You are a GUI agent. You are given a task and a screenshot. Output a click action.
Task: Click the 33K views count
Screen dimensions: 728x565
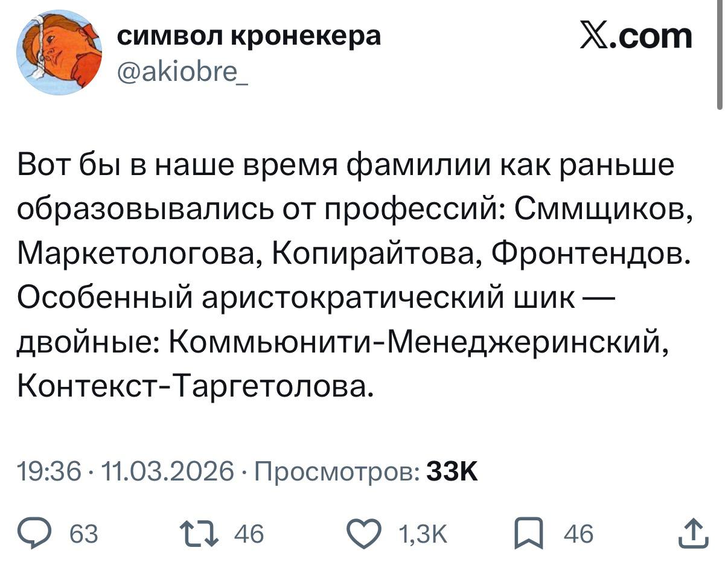(x=452, y=470)
